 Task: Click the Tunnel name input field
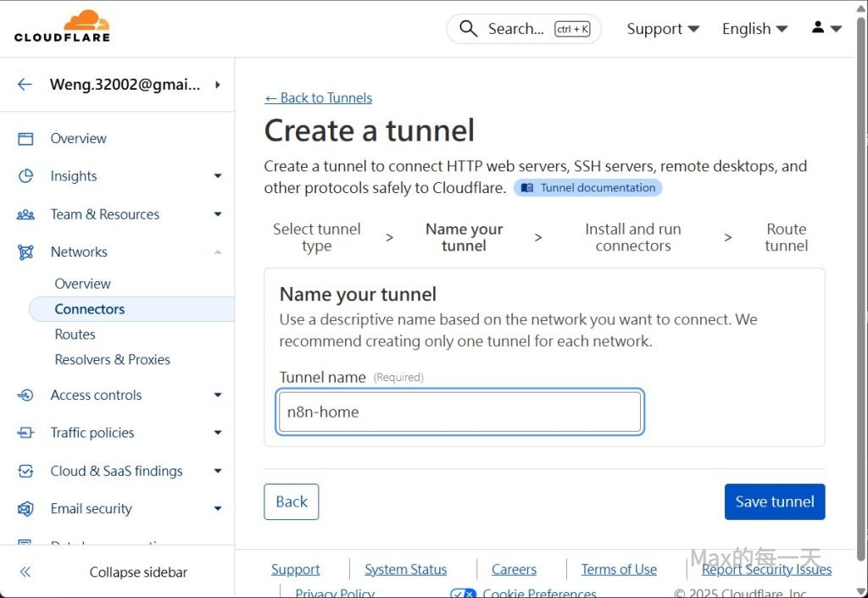click(x=459, y=413)
